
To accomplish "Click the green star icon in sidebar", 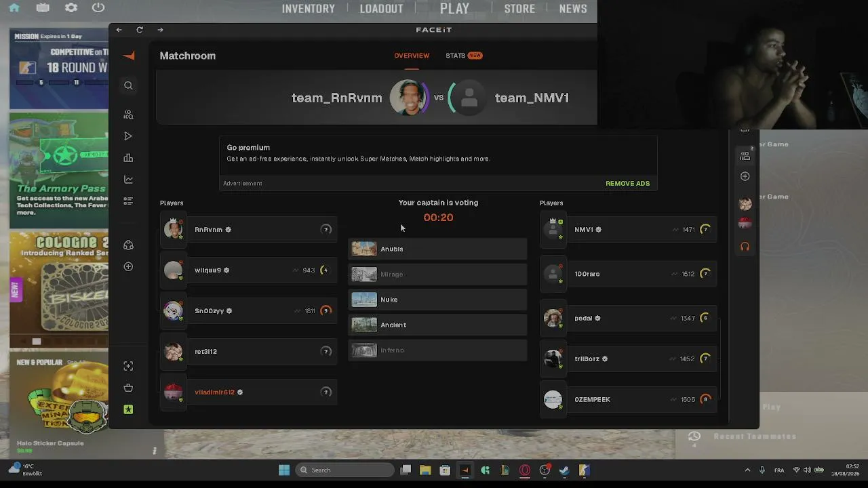I will pos(128,409).
